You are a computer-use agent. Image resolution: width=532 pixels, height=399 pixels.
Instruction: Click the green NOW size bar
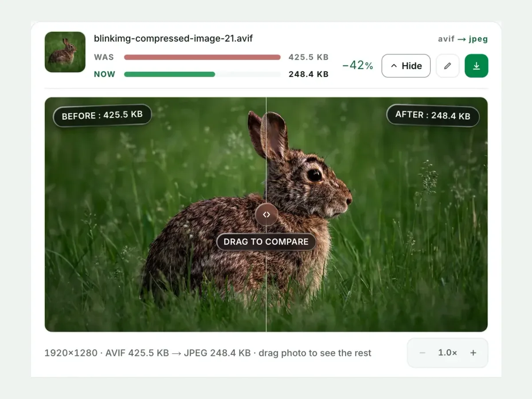pos(170,74)
